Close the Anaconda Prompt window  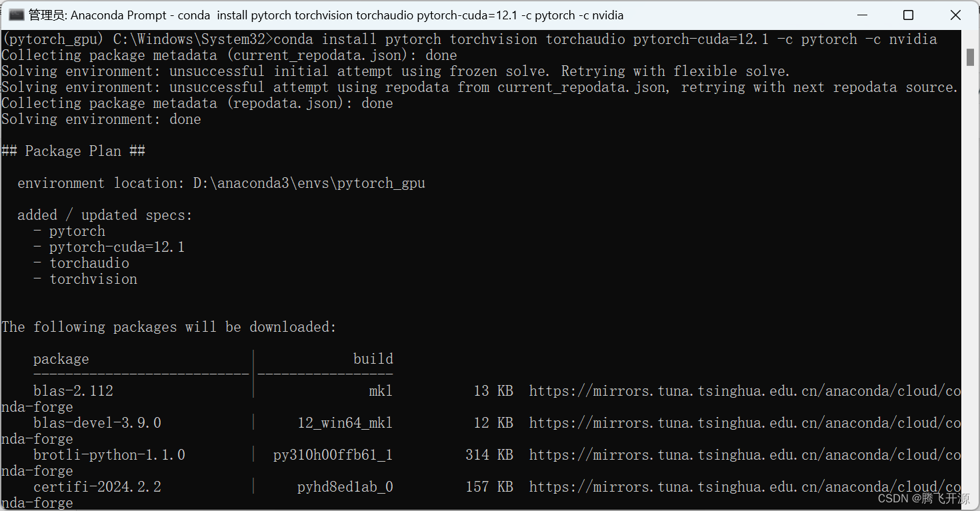click(955, 15)
